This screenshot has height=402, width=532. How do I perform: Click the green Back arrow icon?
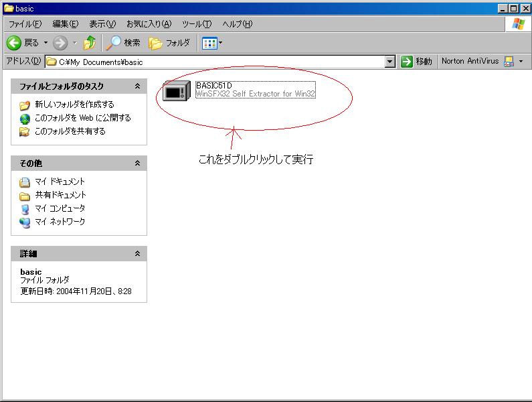pyautogui.click(x=14, y=43)
